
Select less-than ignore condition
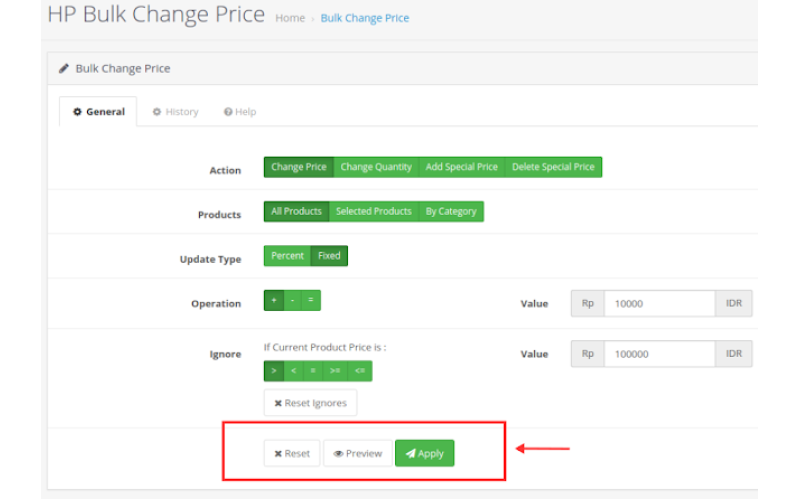(x=293, y=371)
